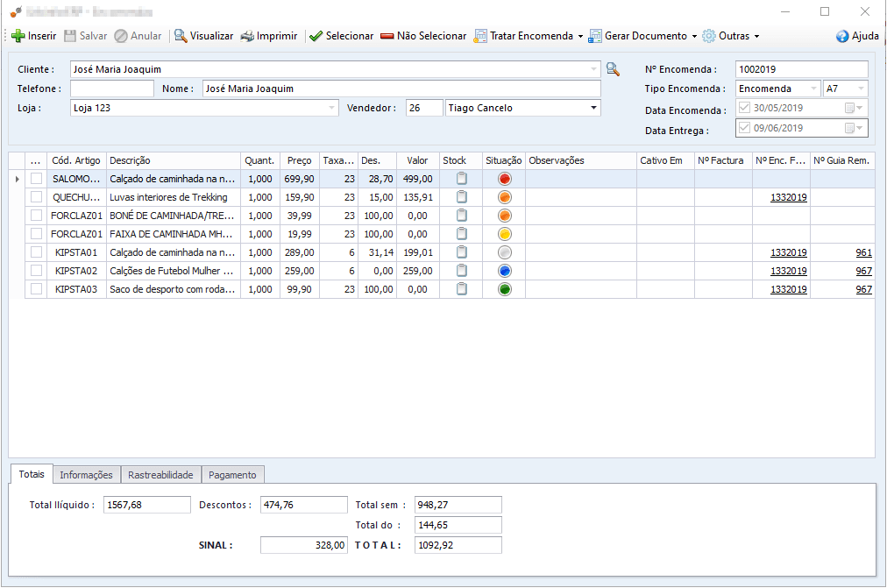The width and height of the screenshot is (887, 588).
Task: Click the Telefone input field
Action: point(112,89)
